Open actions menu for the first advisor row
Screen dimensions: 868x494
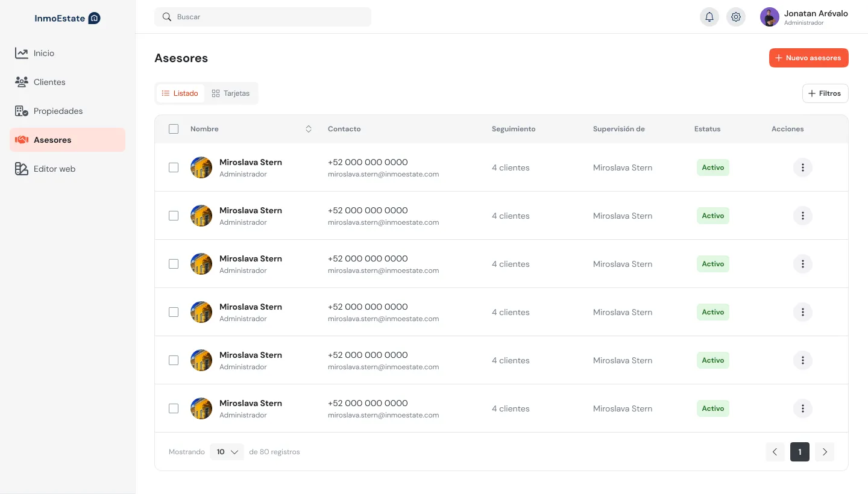(x=802, y=167)
